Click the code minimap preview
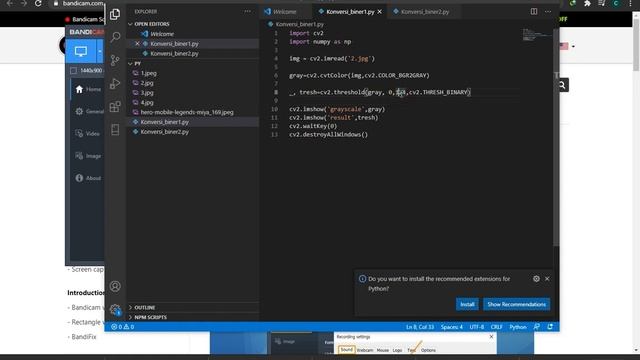This screenshot has width=640, height=360. (x=536, y=35)
